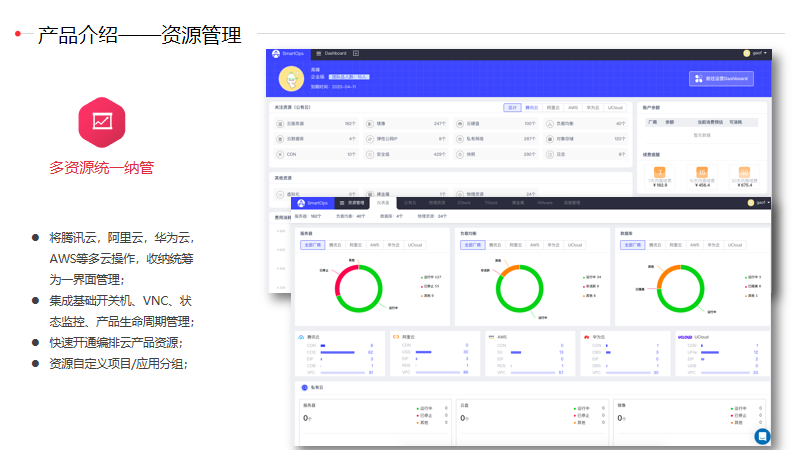800x450 pixels.
Task: Click the 弹性公网IP resource icon
Action: pyautogui.click(x=370, y=139)
